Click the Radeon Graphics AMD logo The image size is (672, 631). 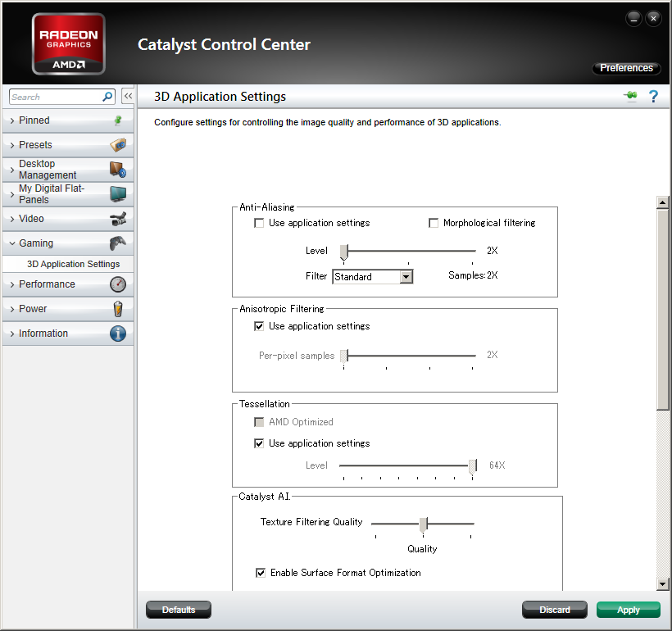69,43
